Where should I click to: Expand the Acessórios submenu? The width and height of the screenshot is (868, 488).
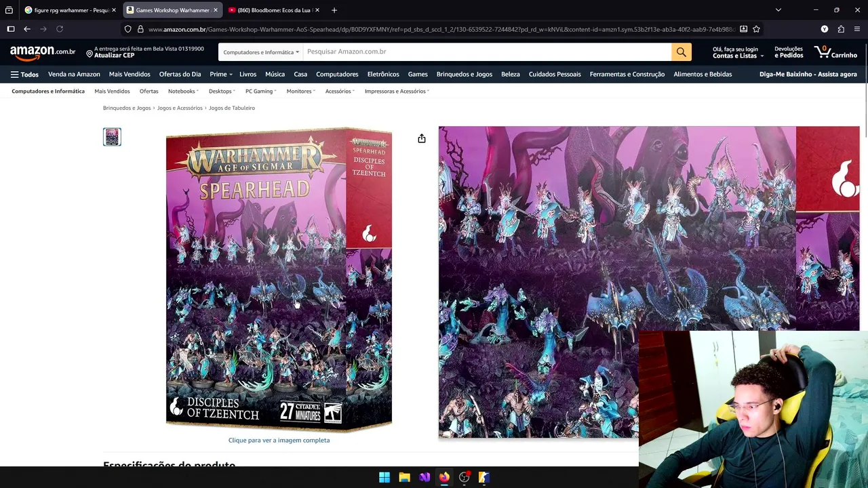pyautogui.click(x=340, y=91)
